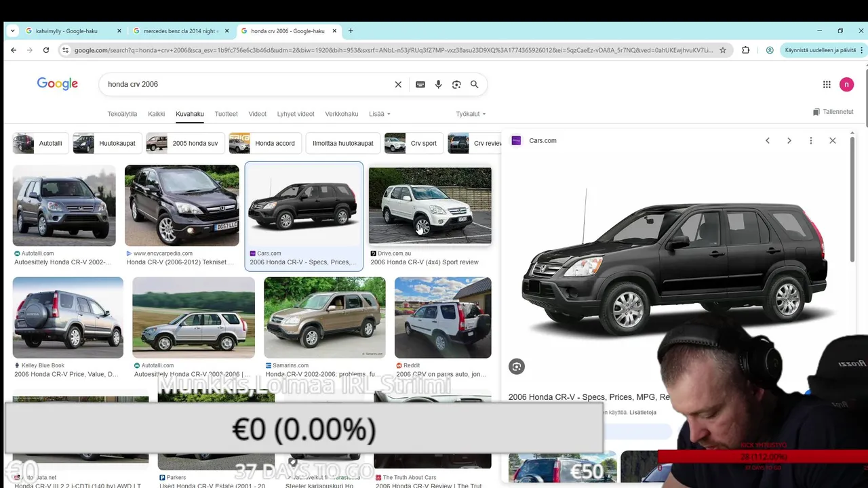Image resolution: width=868 pixels, height=488 pixels.
Task: Select the Autotalli filter chip
Action: tap(40, 143)
